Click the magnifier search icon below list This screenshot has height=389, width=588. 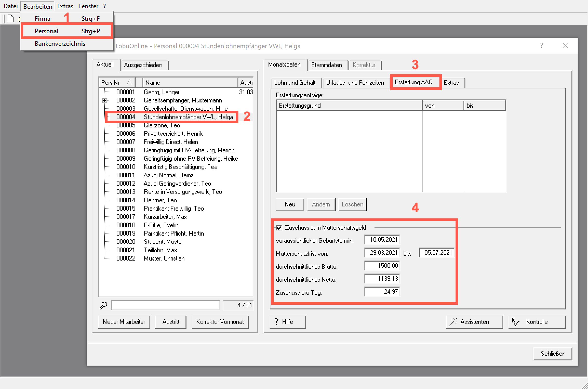click(x=103, y=305)
